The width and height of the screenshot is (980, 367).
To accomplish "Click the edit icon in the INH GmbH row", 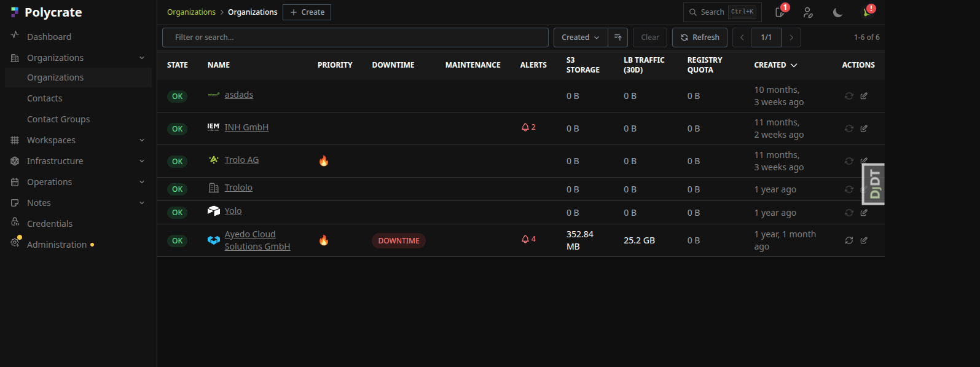I will (864, 128).
